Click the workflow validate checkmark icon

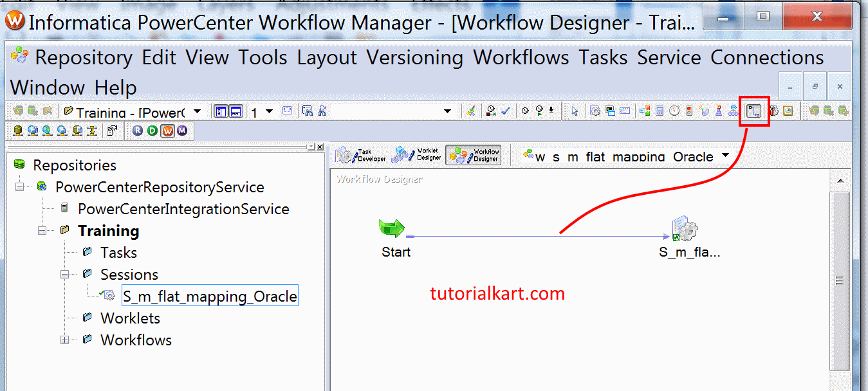[x=505, y=111]
